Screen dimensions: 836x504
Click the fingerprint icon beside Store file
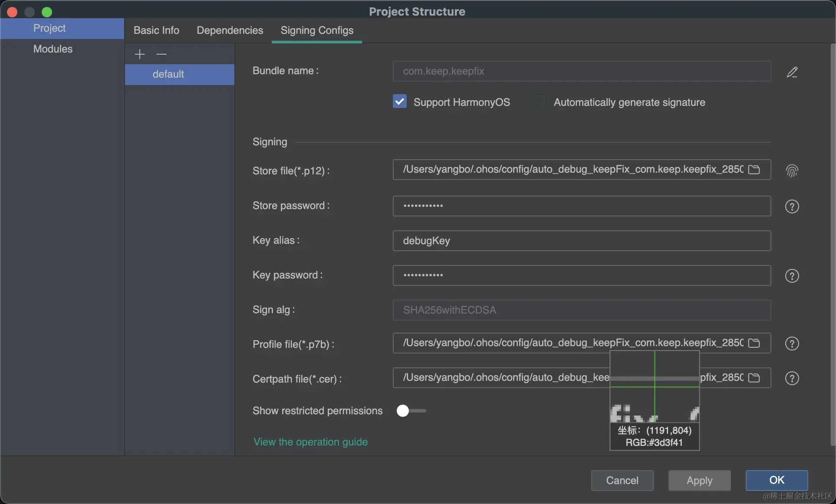pos(792,171)
